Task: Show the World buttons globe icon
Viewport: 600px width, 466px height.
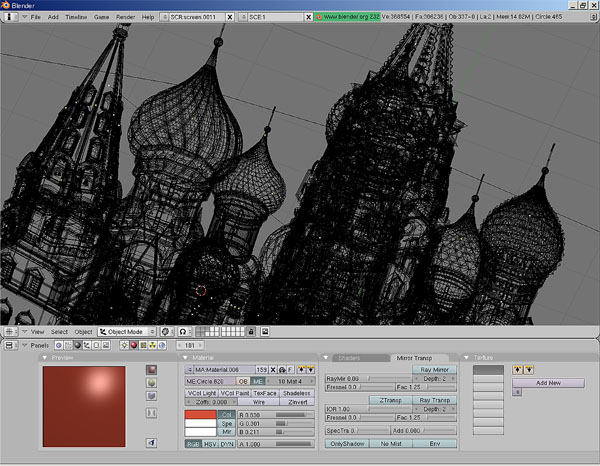Action: pos(162,345)
